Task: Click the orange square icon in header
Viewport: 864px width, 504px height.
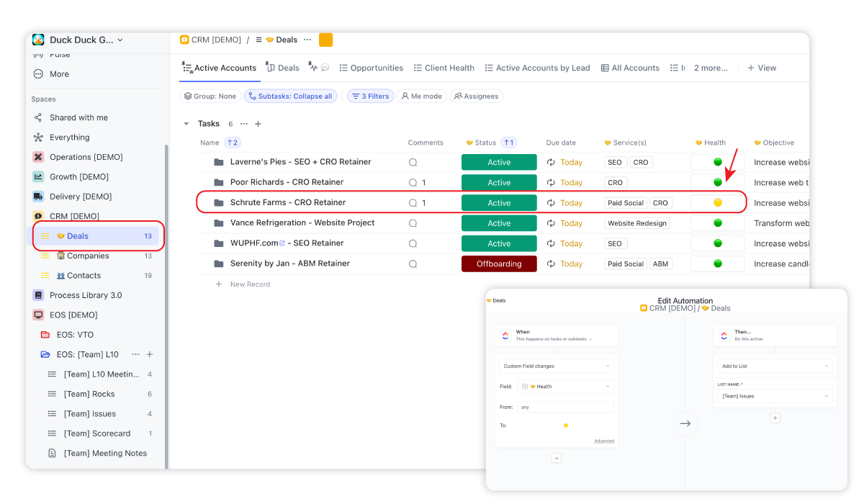Action: coord(325,40)
